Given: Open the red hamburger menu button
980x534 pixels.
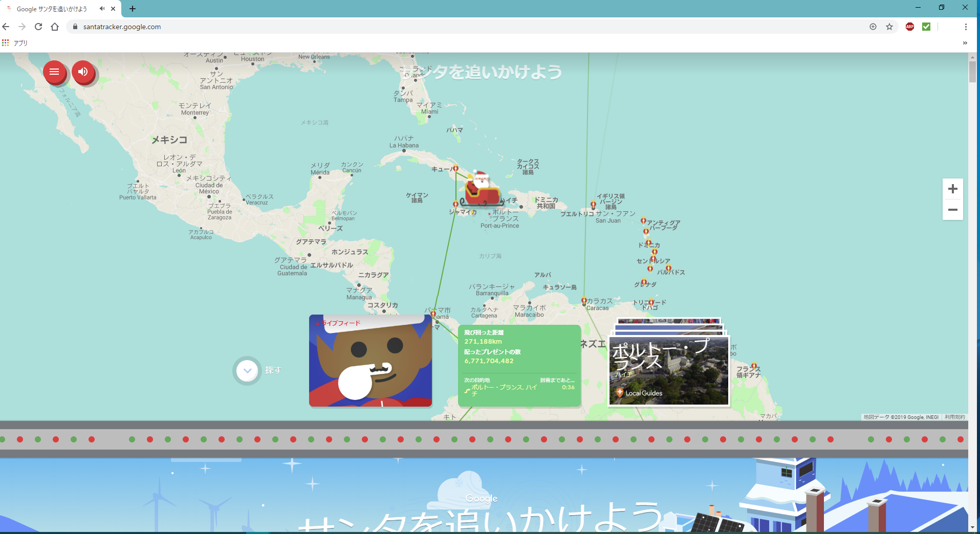Looking at the screenshot, I should [54, 72].
